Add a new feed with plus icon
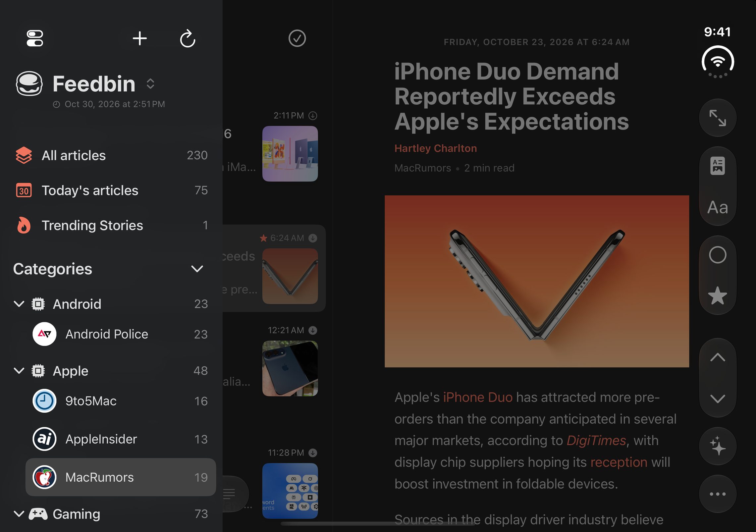Viewport: 756px width, 532px height. click(139, 38)
